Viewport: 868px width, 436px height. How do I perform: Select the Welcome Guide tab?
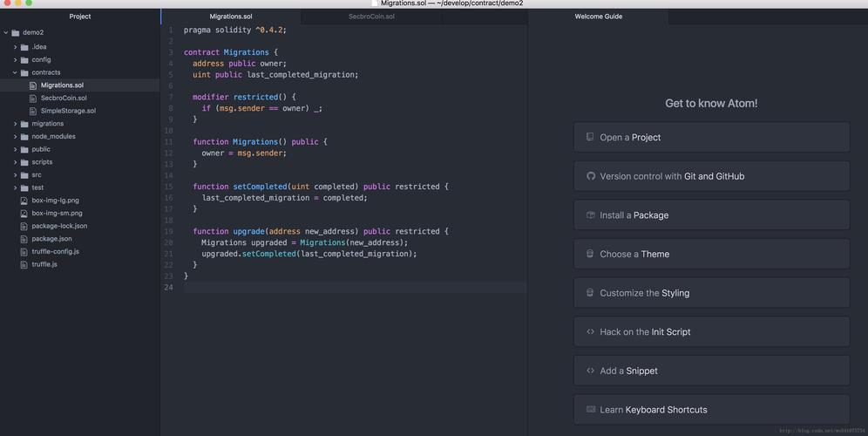pos(598,17)
